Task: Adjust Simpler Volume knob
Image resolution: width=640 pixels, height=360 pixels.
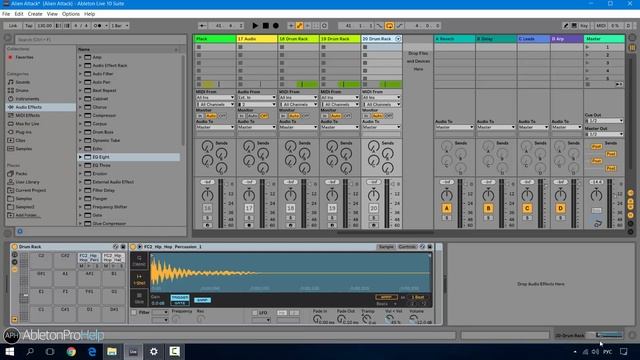Action: coord(413,319)
